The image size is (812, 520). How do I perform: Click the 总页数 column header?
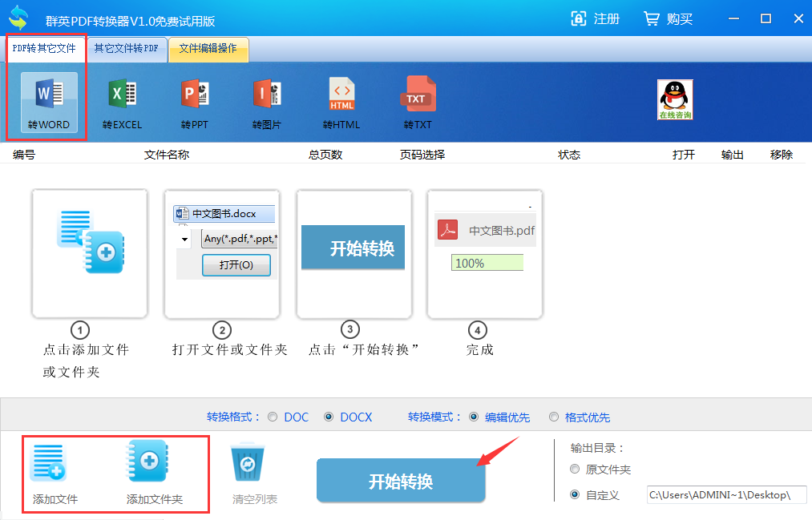click(x=325, y=155)
